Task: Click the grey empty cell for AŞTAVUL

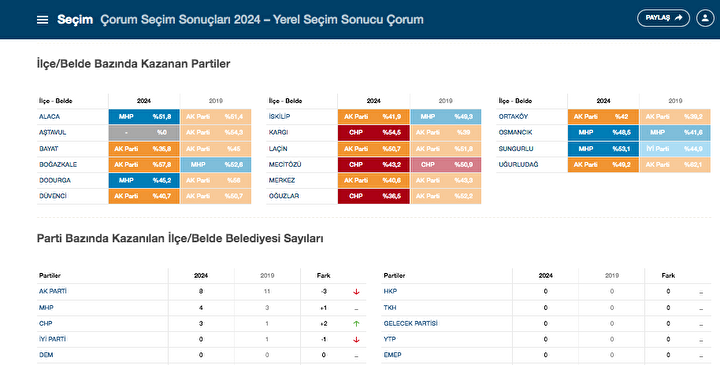Action: pos(144,133)
